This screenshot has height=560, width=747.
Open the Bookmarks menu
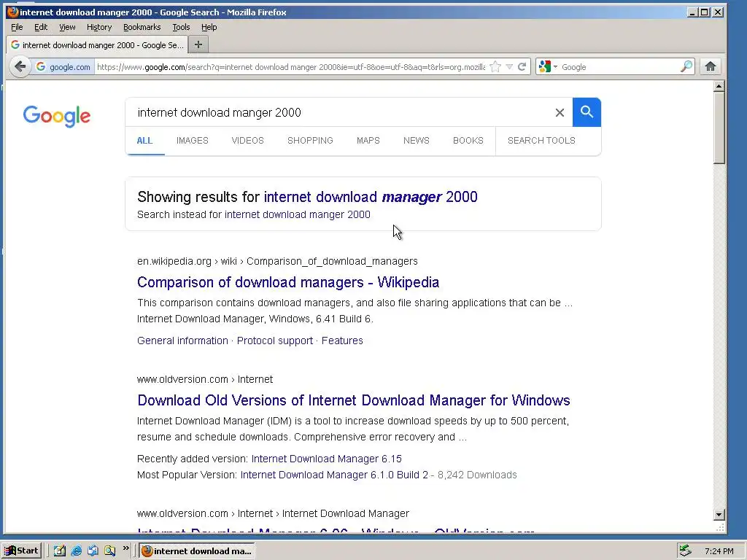coord(142,27)
